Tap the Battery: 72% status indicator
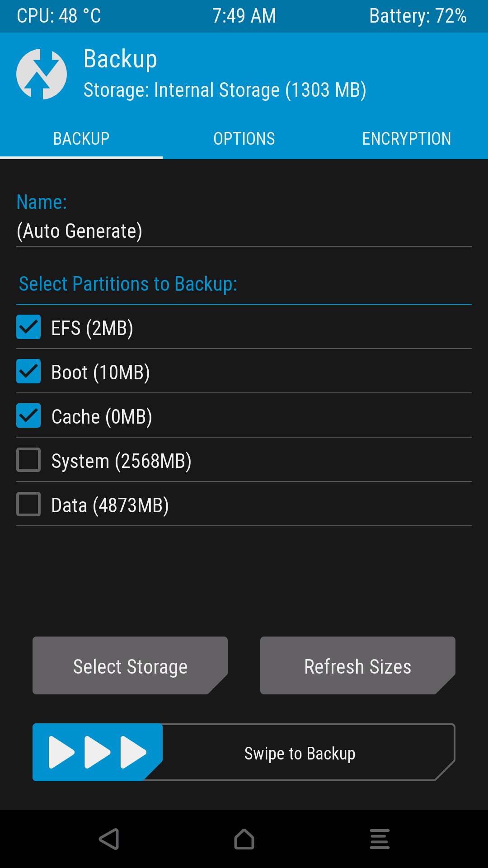The width and height of the screenshot is (488, 868). click(x=418, y=16)
